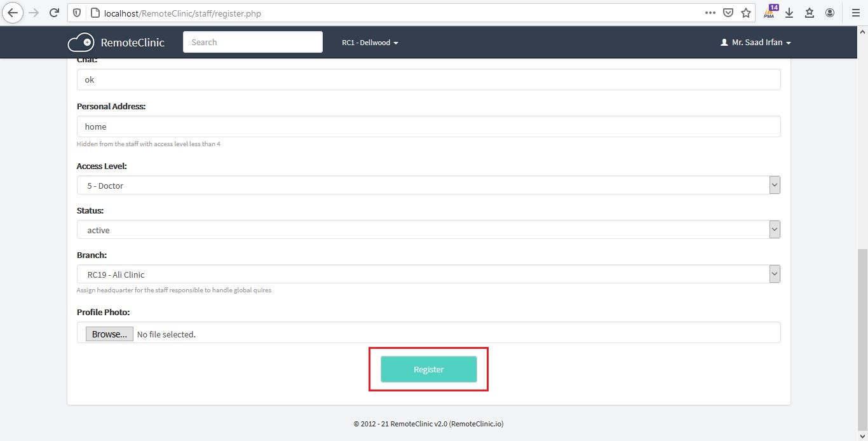Go forward one page
868x441 pixels.
[x=34, y=13]
